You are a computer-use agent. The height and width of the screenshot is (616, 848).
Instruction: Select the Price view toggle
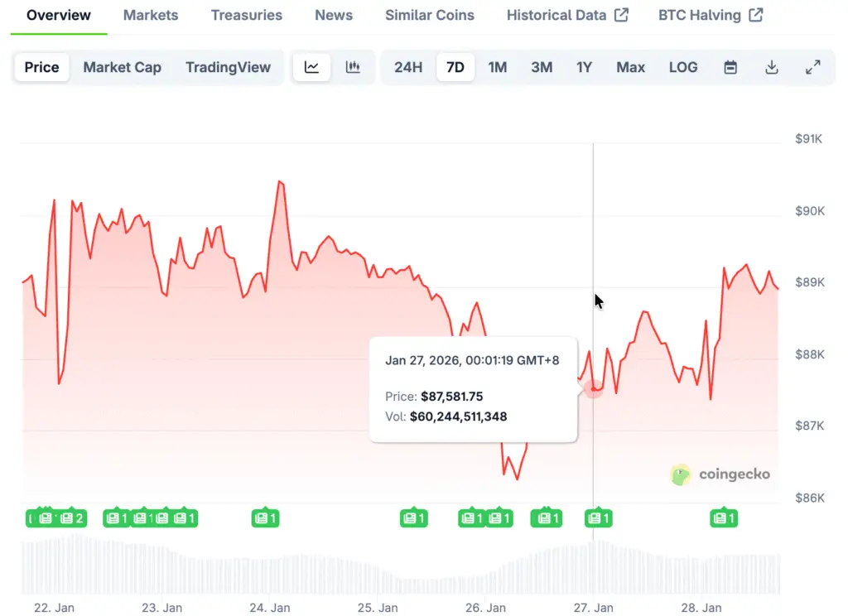41,67
